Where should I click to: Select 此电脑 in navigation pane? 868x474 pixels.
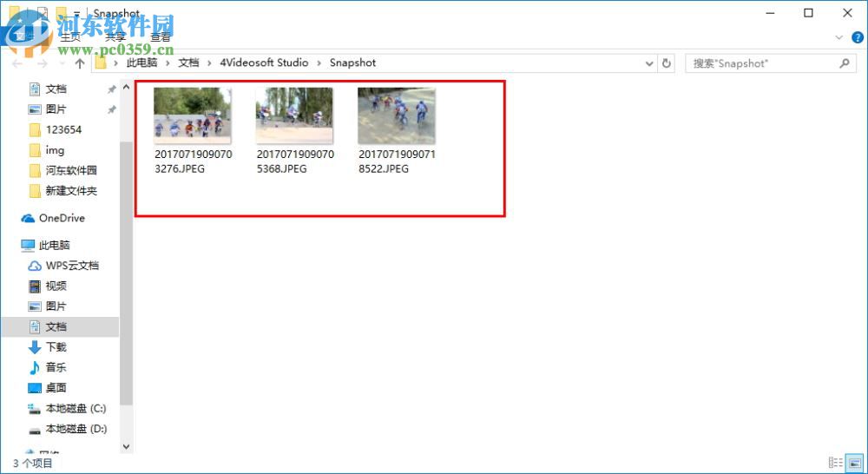pos(54,246)
